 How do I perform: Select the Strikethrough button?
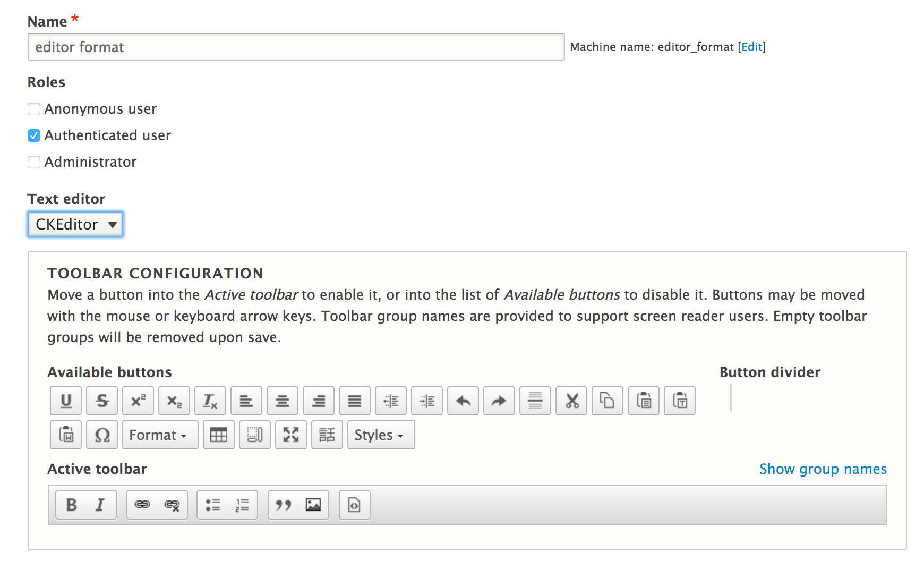click(x=102, y=401)
